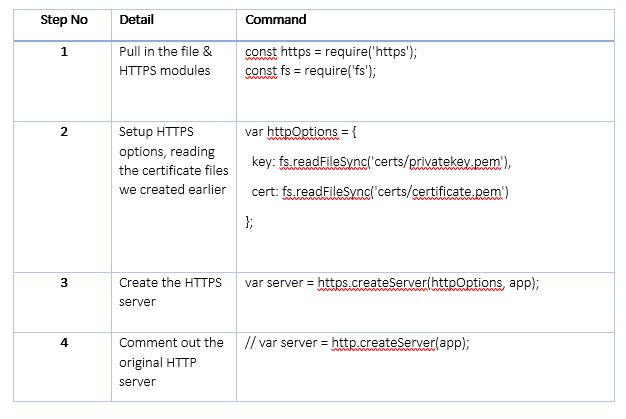Click the 'Create the HTTPS server' detail text
This screenshot has width=626, height=419.
pos(166,292)
